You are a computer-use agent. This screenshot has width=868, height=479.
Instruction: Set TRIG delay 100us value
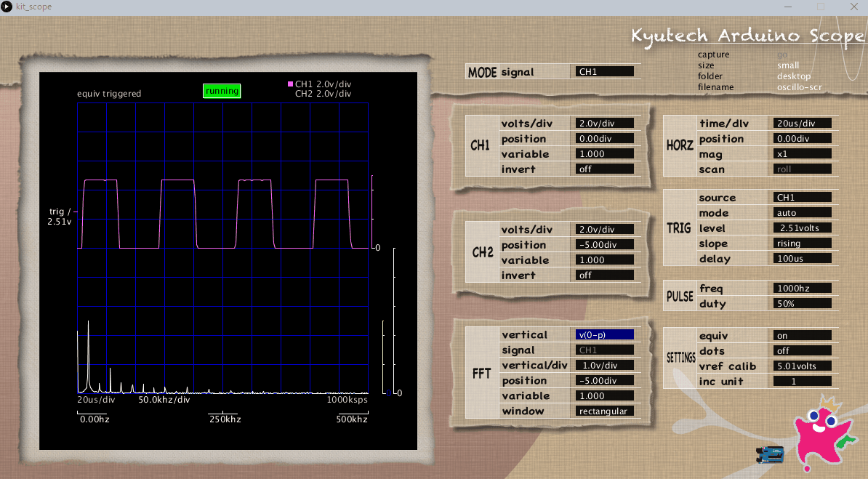click(x=802, y=258)
